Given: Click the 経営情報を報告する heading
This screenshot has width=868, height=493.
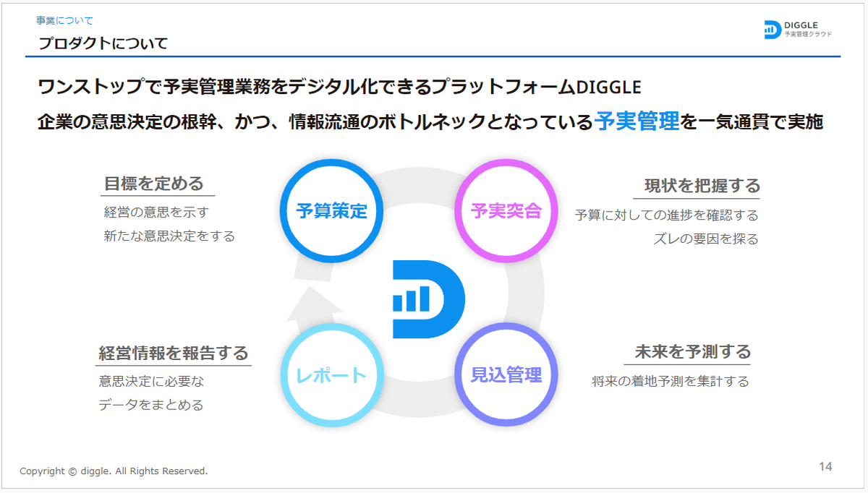Looking at the screenshot, I should click(173, 351).
